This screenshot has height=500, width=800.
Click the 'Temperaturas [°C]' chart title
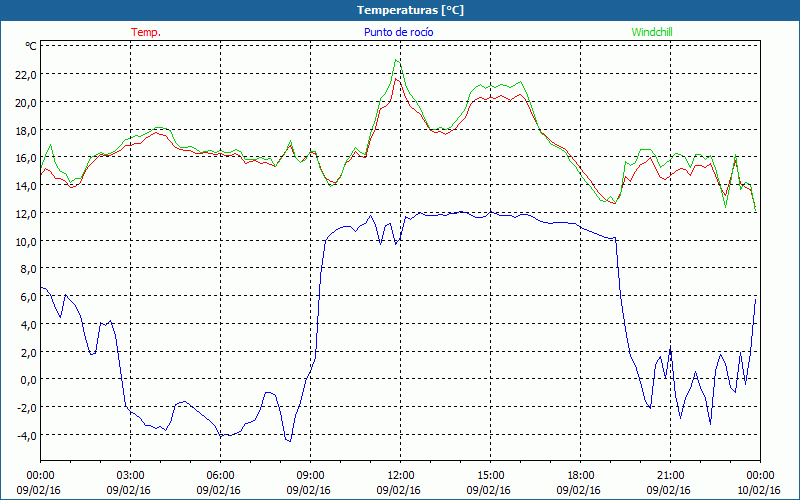pos(410,10)
